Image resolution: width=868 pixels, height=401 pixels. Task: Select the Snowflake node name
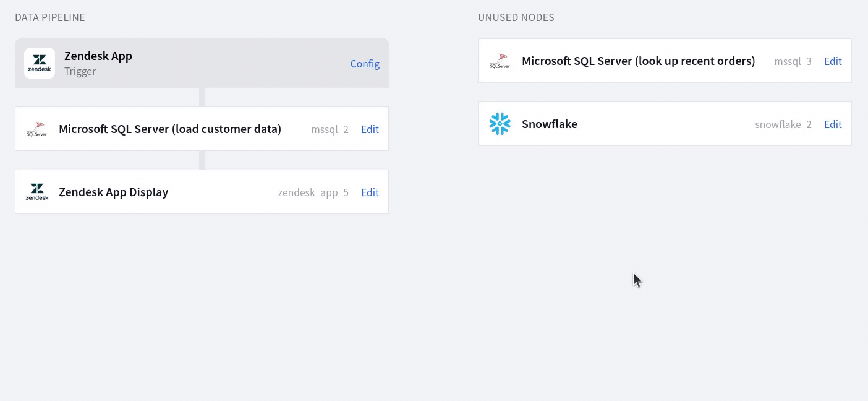[x=550, y=124]
